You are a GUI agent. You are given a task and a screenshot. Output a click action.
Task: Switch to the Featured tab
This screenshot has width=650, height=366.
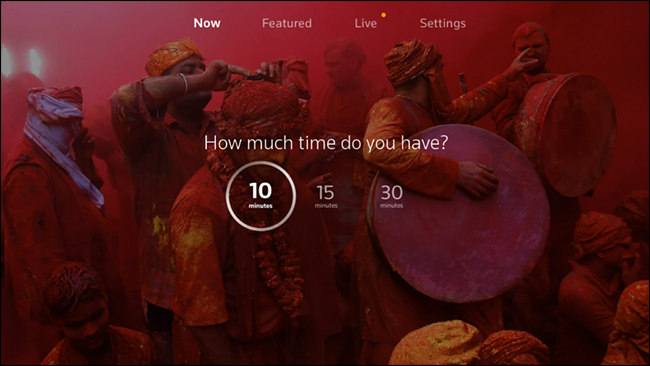pos(286,23)
